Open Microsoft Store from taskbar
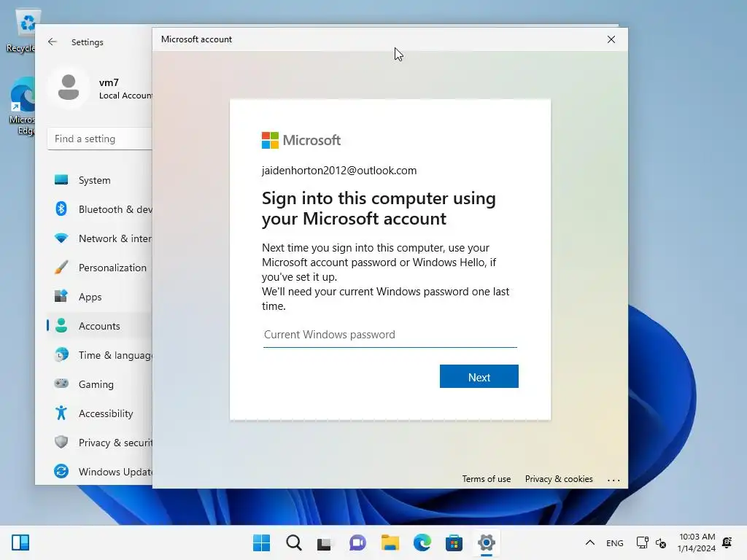 coord(454,542)
